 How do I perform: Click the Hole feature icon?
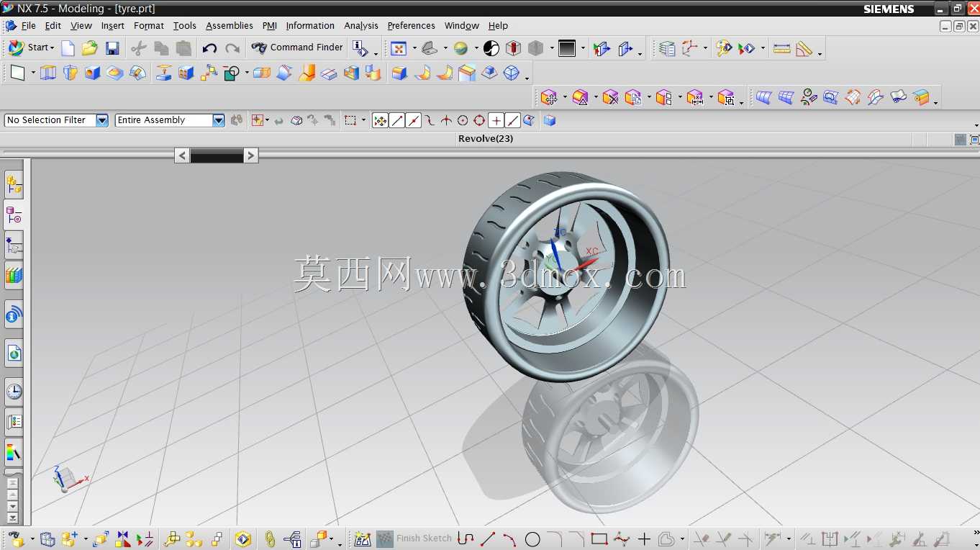click(x=93, y=73)
